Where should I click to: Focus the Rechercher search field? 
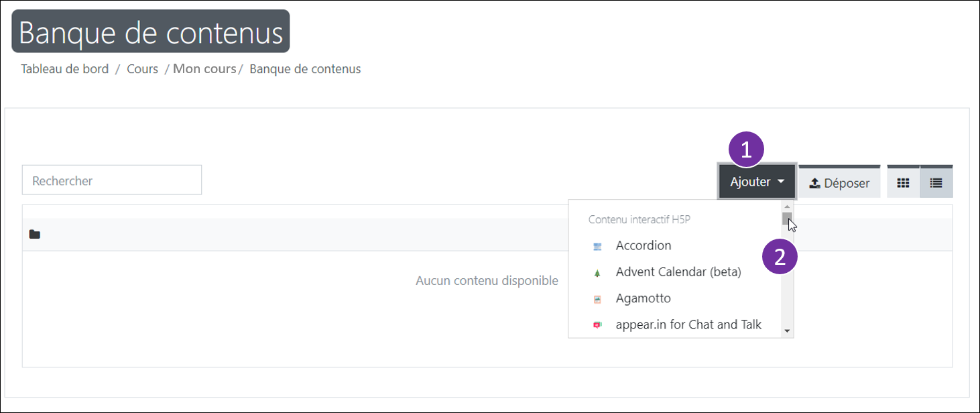tap(112, 180)
